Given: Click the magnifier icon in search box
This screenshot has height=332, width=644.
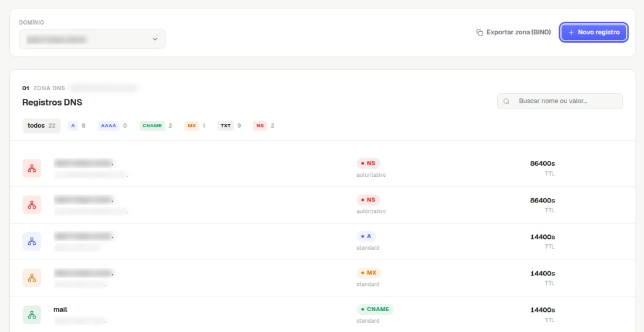Looking at the screenshot, I should coord(507,101).
